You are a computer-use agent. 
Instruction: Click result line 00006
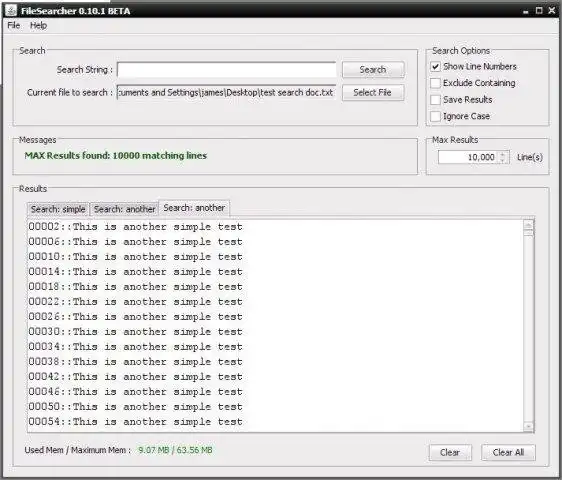click(x=135, y=242)
